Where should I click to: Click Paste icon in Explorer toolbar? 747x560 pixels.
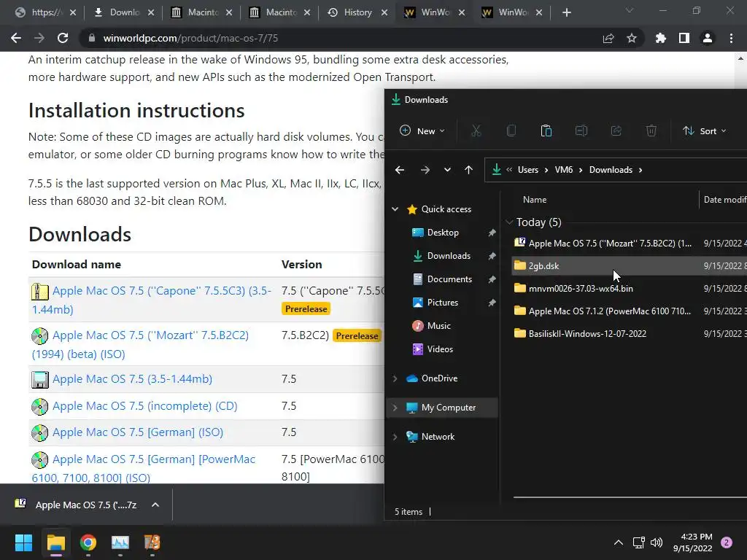tap(546, 131)
